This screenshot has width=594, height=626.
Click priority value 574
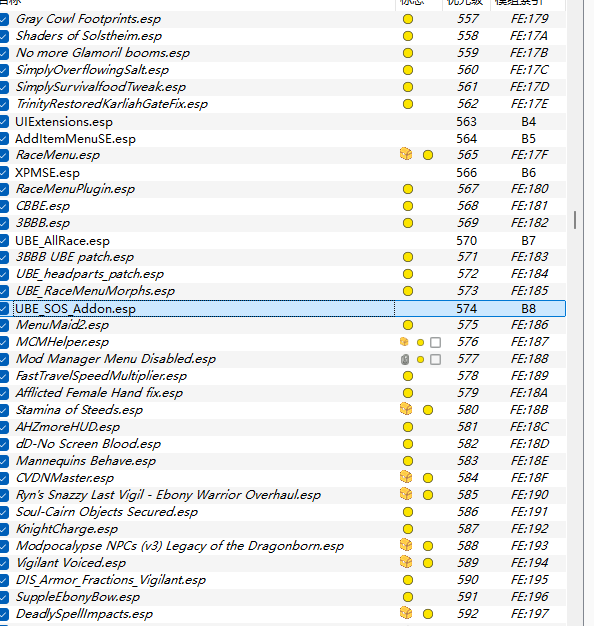tap(467, 309)
